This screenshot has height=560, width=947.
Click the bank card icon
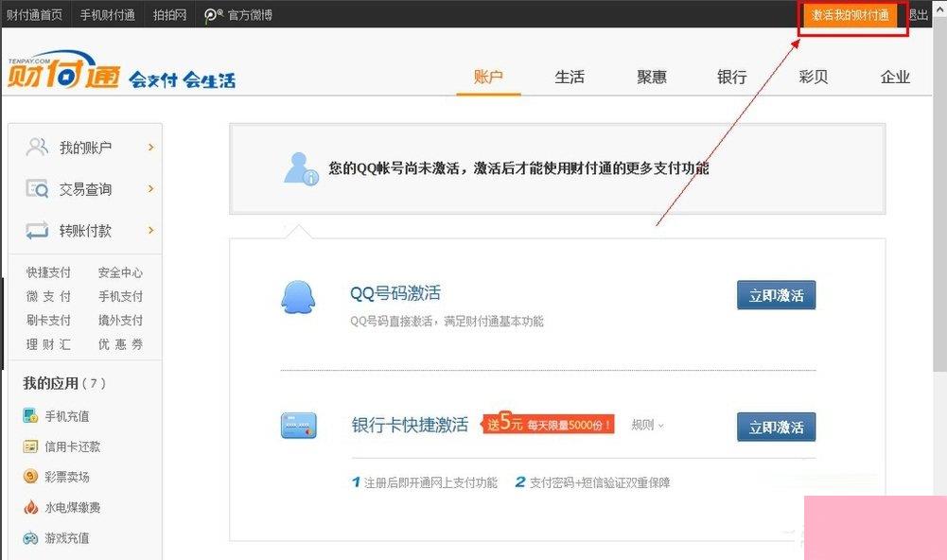tap(299, 426)
